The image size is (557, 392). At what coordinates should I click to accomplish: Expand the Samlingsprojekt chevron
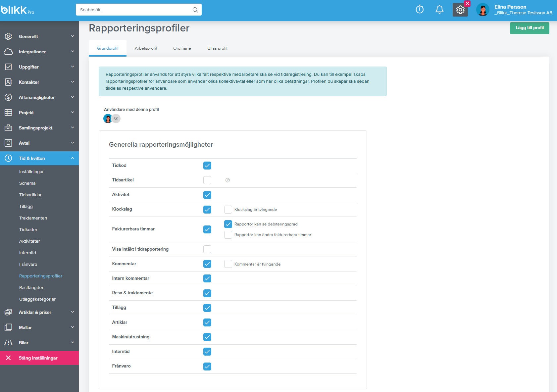tap(73, 127)
